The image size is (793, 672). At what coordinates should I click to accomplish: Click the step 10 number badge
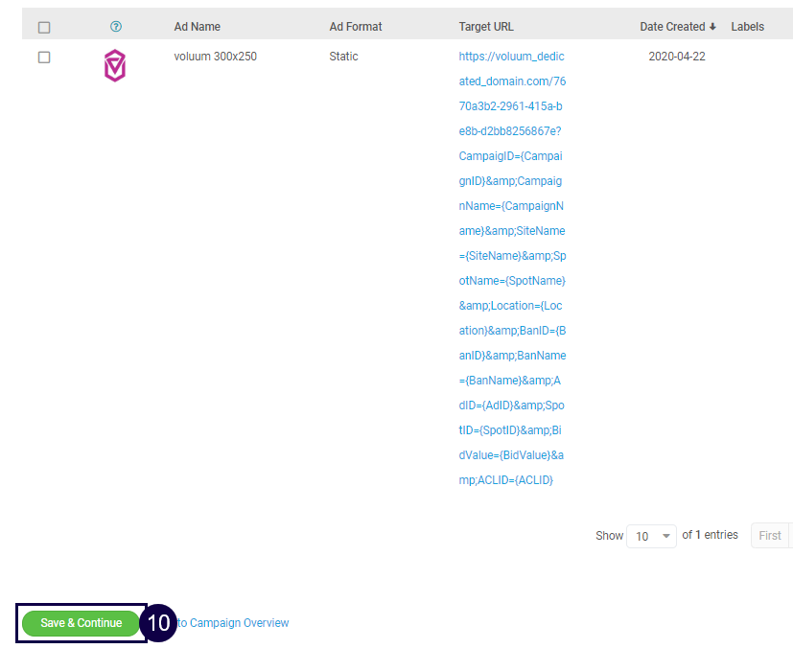pyautogui.click(x=159, y=623)
